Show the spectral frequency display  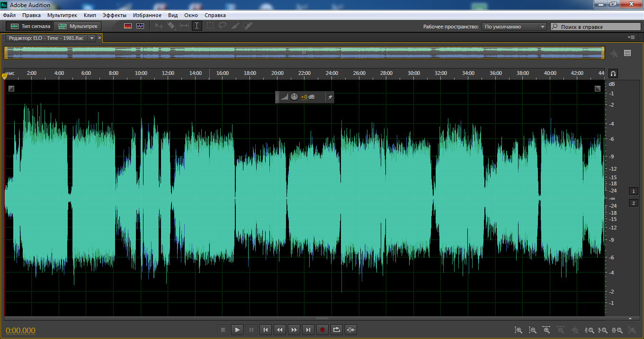(x=128, y=26)
